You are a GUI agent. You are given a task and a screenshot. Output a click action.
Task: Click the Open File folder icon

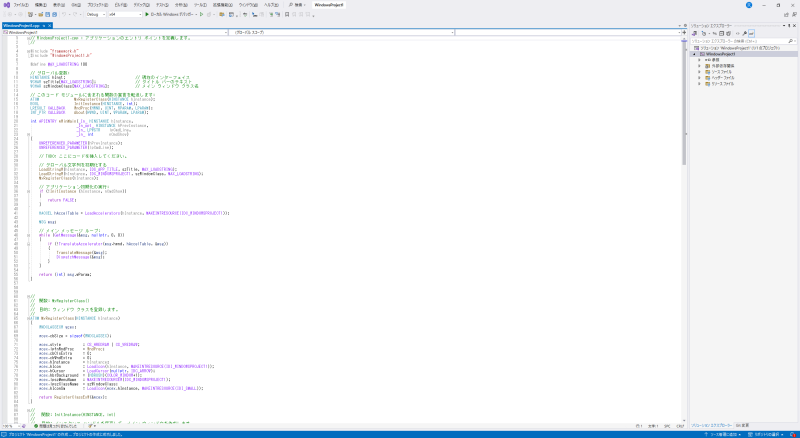pos(40,14)
